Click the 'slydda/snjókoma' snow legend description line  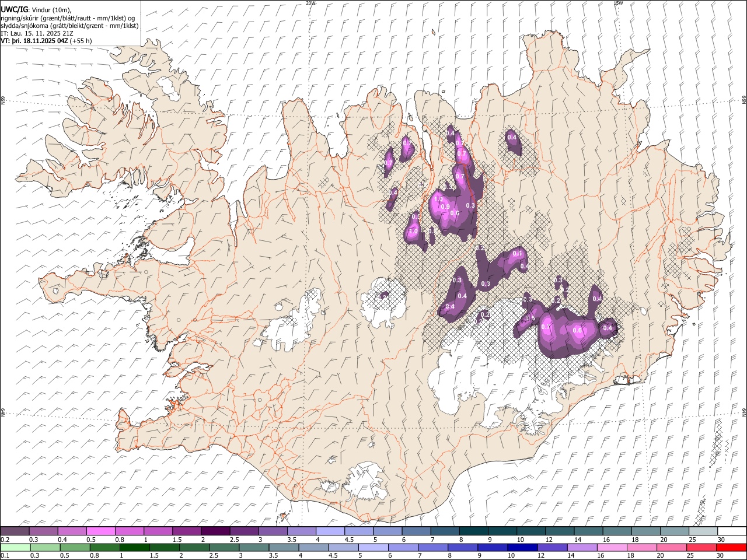tap(69, 26)
